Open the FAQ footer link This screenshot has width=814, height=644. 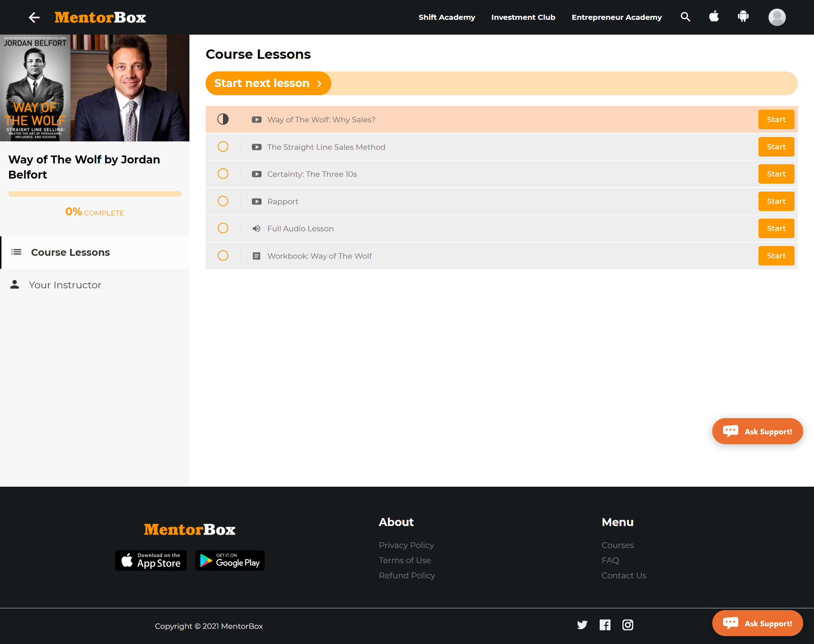tap(610, 560)
